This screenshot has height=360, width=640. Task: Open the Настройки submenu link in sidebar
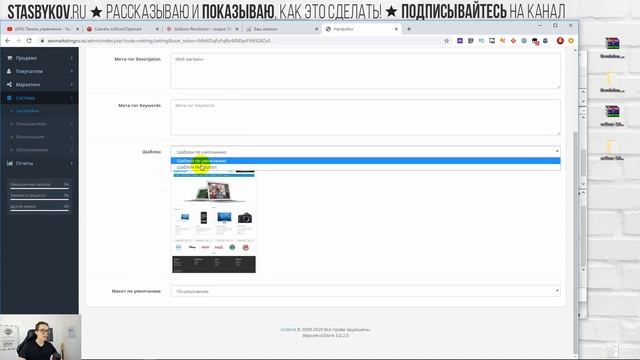pyautogui.click(x=27, y=111)
